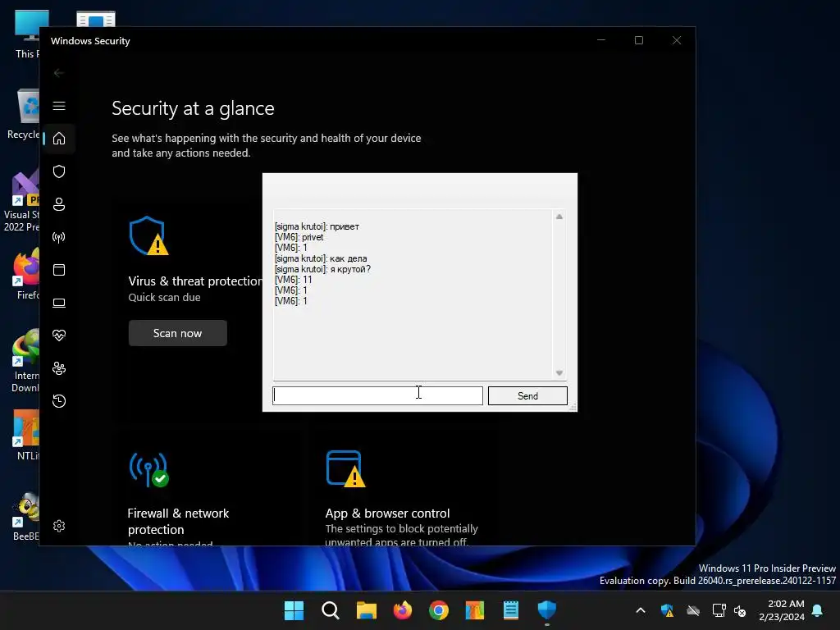The width and height of the screenshot is (840, 630).
Task: Launch Firefox from the taskbar
Action: (x=403, y=610)
